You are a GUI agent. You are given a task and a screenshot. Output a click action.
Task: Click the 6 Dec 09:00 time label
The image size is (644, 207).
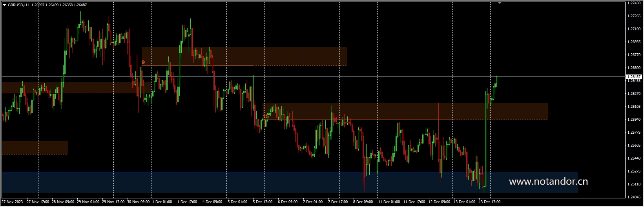288,202
